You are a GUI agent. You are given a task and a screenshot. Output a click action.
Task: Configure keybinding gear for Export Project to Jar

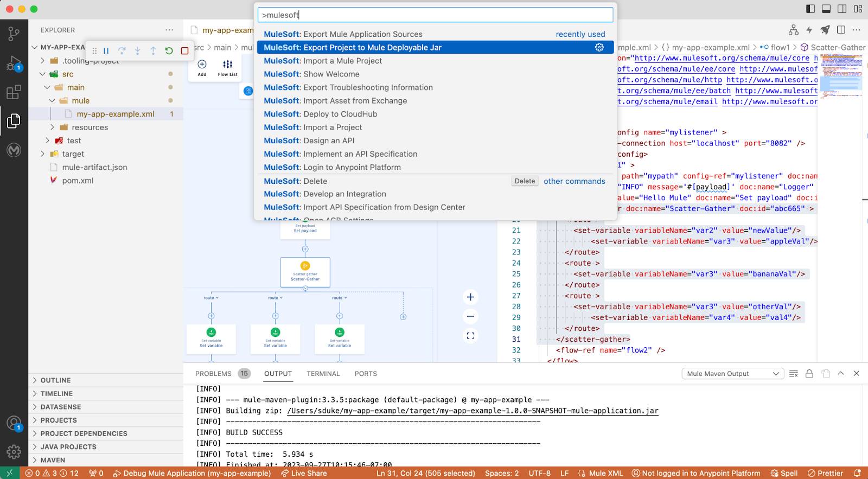coord(599,47)
